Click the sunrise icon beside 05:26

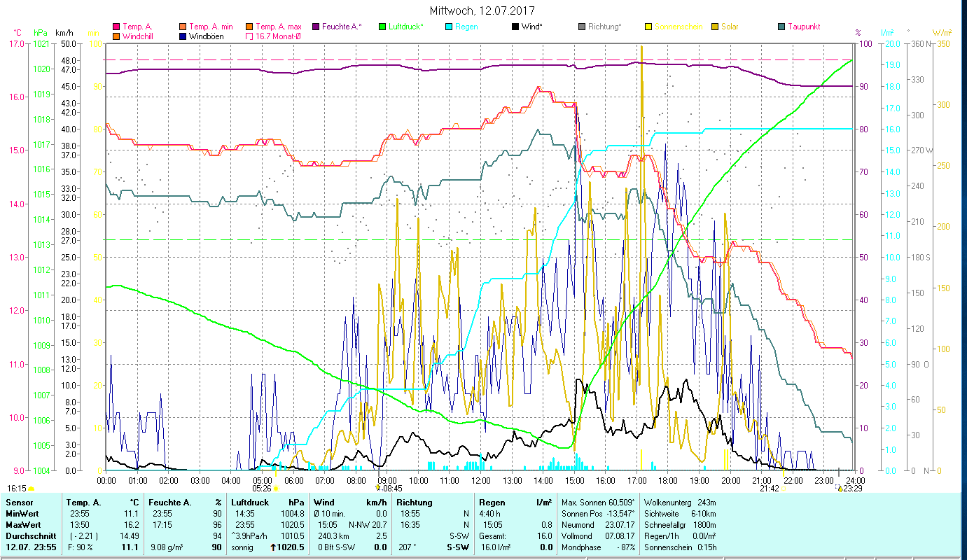point(275,489)
